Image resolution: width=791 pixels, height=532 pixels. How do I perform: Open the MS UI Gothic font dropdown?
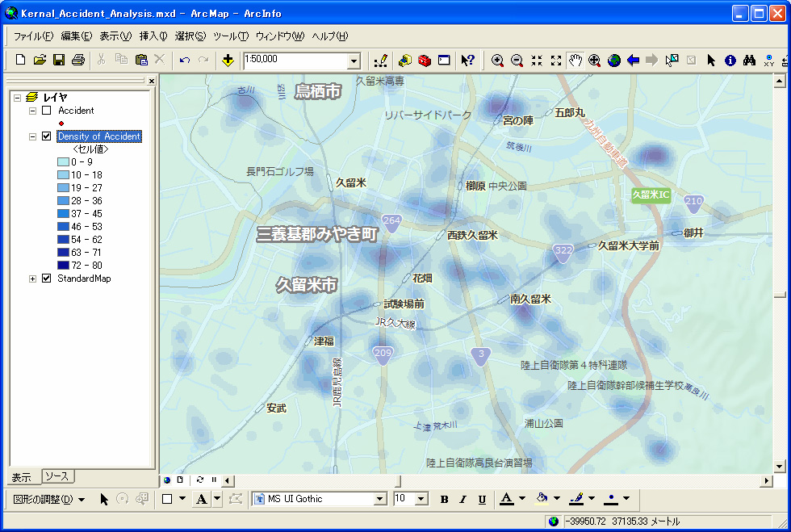coord(379,500)
